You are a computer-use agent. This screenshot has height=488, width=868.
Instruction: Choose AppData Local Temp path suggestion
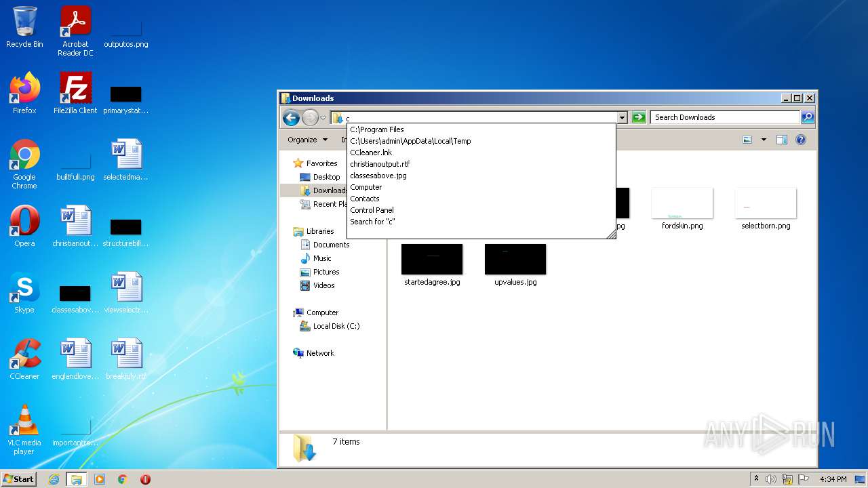coord(481,141)
